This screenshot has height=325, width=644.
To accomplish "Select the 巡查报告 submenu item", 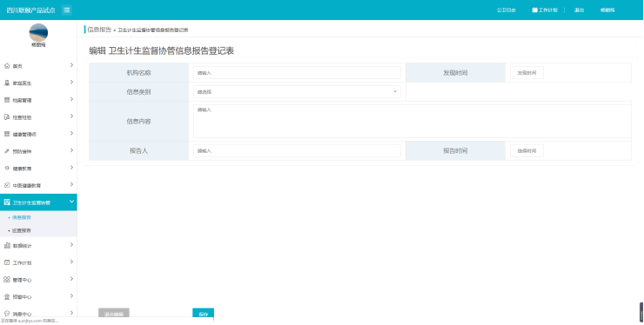I will coord(22,230).
